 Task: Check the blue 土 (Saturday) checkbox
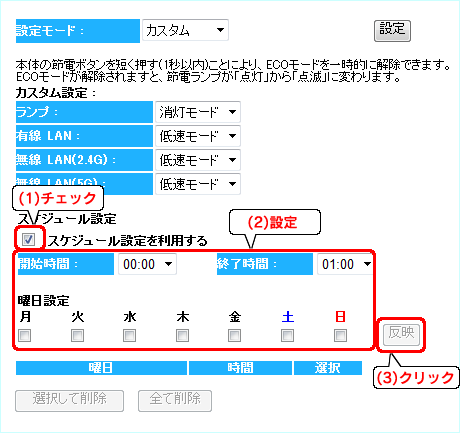(287, 335)
